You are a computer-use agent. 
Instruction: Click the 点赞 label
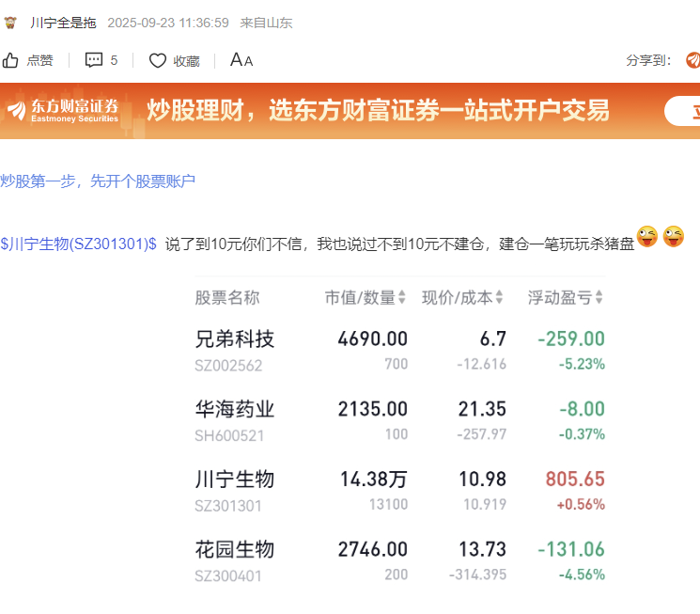coord(39,60)
